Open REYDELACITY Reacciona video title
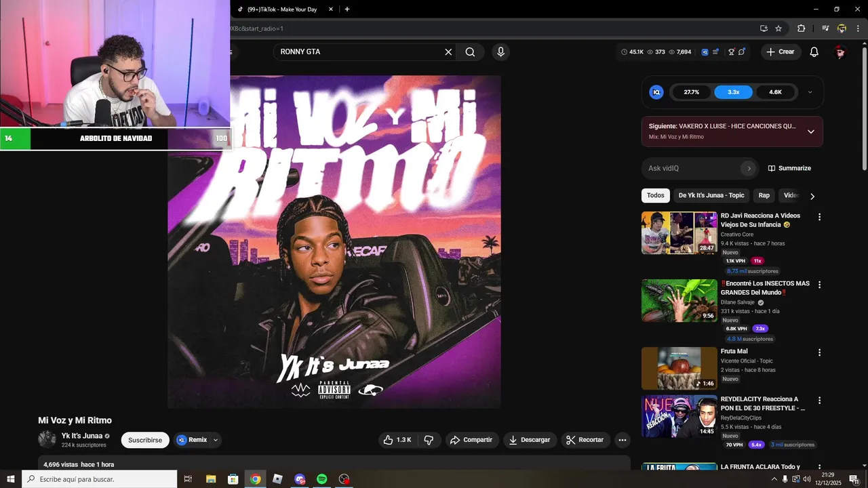 point(763,403)
